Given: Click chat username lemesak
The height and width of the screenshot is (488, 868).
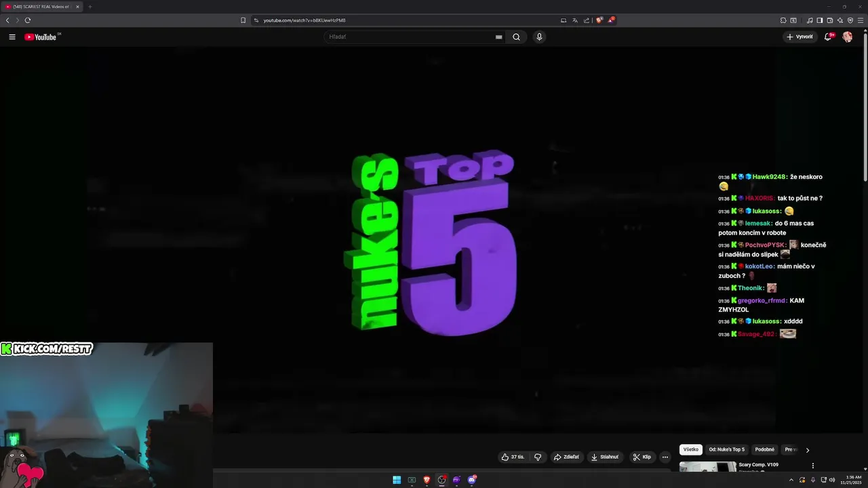Looking at the screenshot, I should pos(758,223).
